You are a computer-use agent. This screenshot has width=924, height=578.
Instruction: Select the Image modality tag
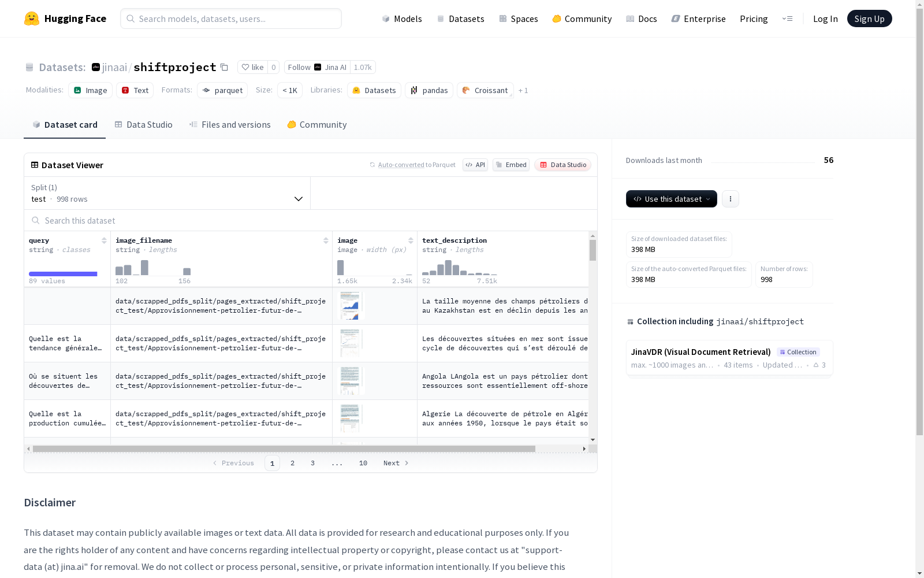pyautogui.click(x=91, y=90)
